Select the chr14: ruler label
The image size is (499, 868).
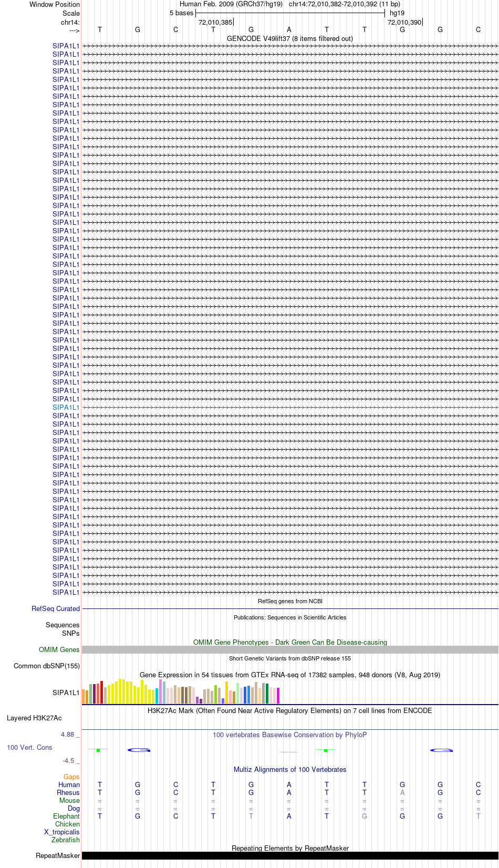point(70,22)
